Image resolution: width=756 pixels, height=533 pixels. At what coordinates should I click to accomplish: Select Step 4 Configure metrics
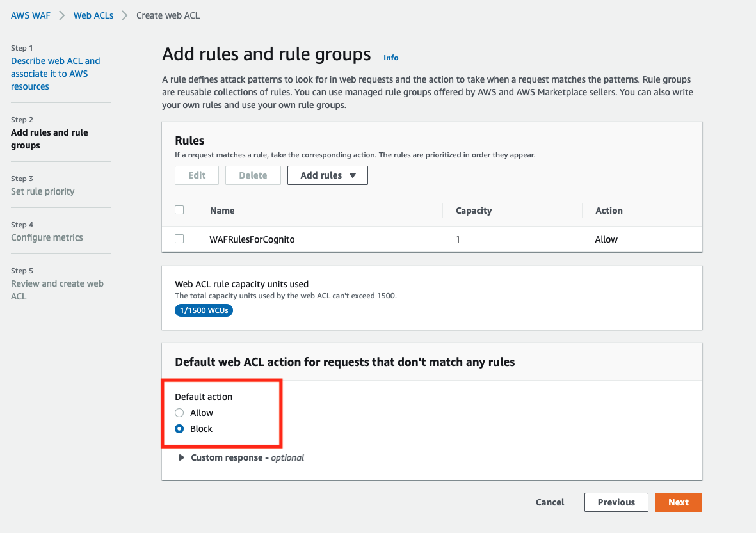pyautogui.click(x=47, y=237)
